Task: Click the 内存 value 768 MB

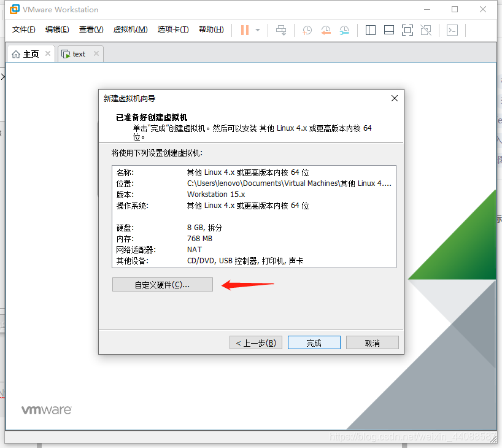Action: tap(200, 239)
